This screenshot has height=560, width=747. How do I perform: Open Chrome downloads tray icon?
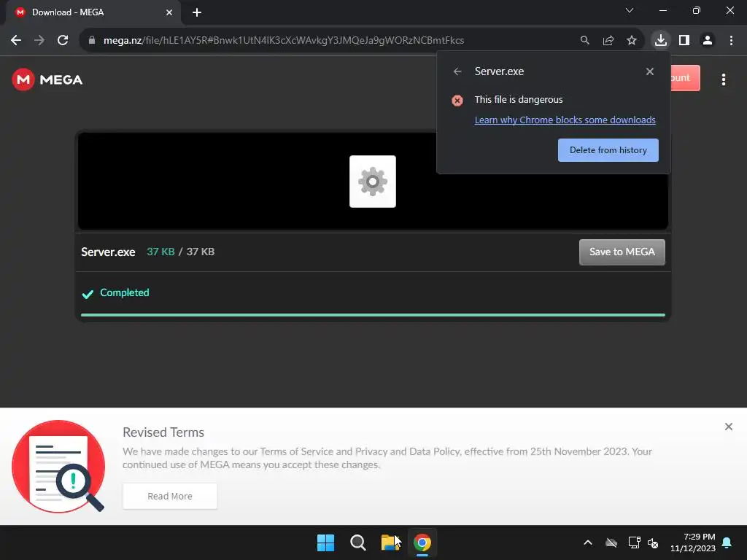661,41
